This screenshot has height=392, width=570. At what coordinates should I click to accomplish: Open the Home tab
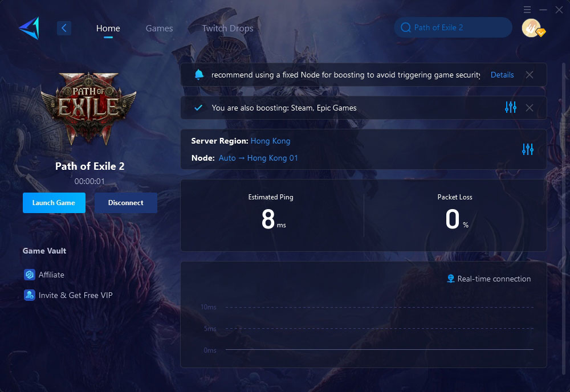108,28
